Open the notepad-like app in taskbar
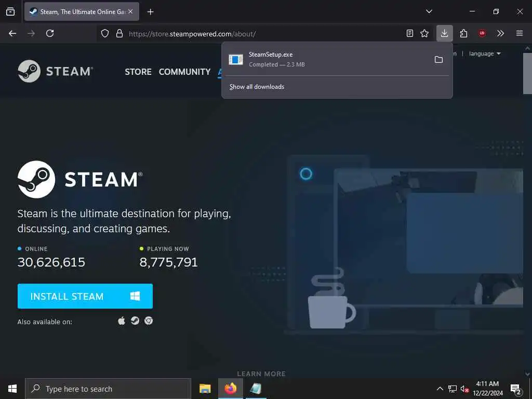This screenshot has height=399, width=532. coord(256,389)
